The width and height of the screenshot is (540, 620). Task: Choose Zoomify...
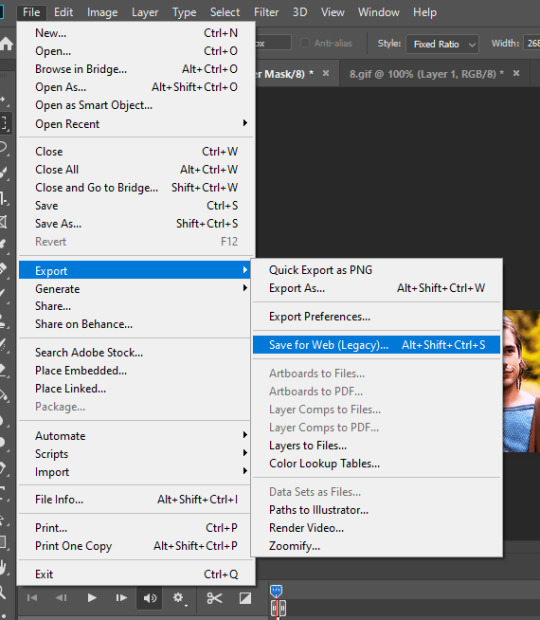[376, 546]
